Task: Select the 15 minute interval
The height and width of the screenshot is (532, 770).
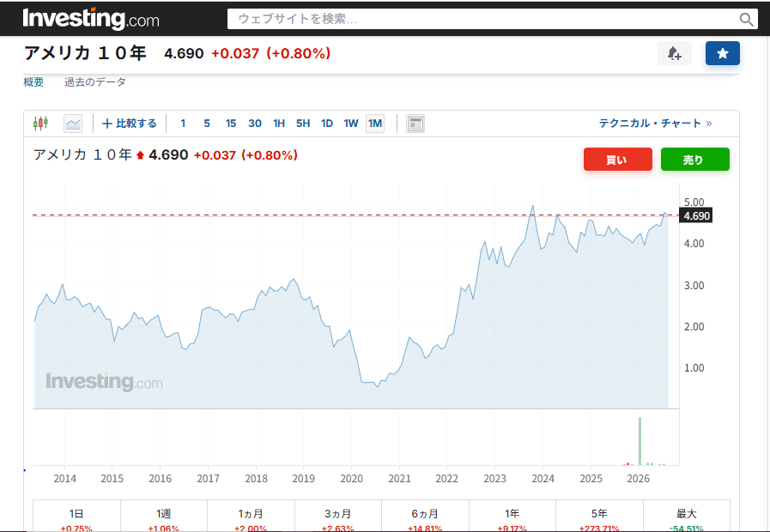Action: pyautogui.click(x=231, y=124)
